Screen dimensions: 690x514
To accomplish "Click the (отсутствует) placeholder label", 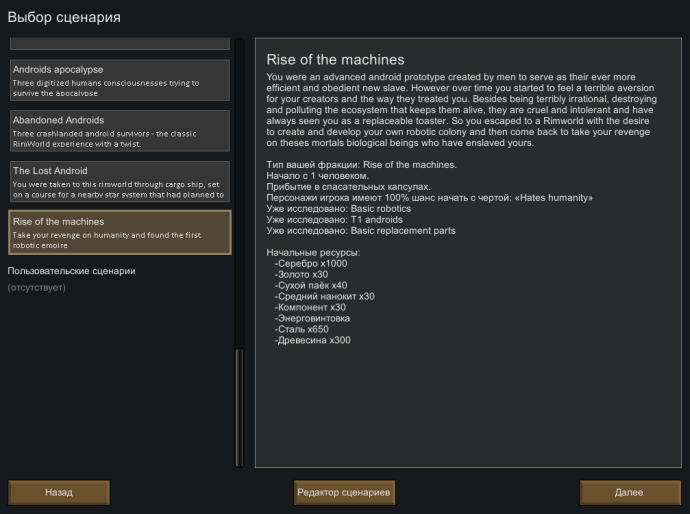I will click(x=37, y=288).
